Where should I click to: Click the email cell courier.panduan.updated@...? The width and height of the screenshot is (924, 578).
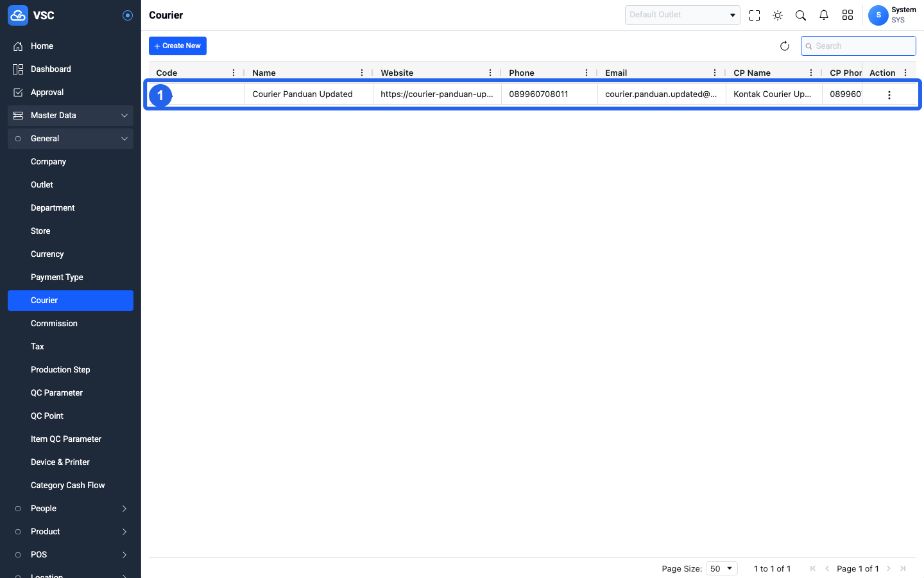[x=662, y=94]
